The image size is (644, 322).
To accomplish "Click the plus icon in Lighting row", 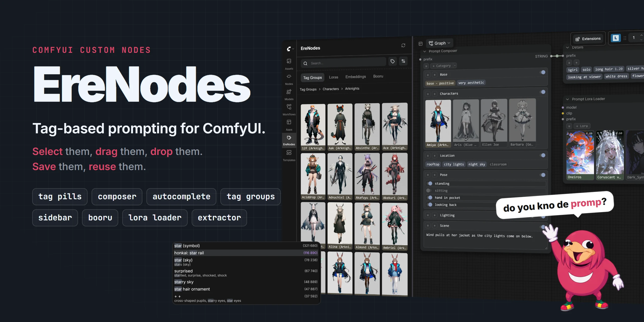I will click(x=434, y=215).
